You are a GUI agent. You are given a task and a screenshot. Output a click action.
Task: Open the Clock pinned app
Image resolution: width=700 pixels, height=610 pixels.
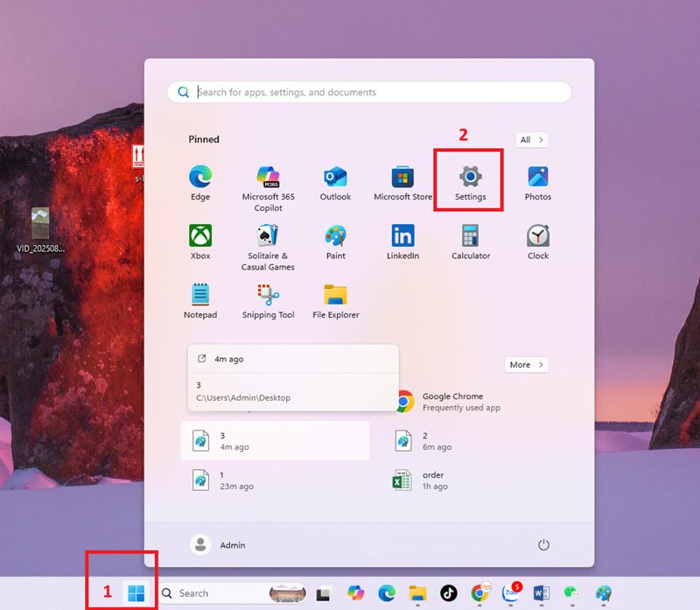coord(537,242)
